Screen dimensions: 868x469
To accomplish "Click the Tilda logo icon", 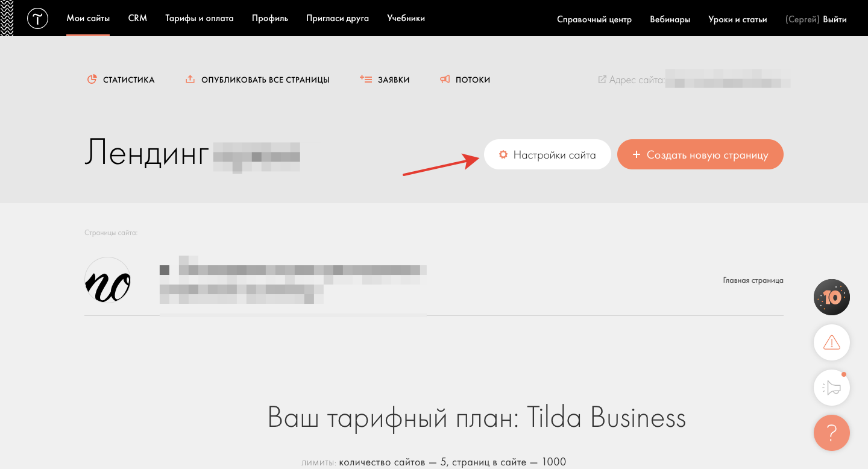I will [x=37, y=19].
